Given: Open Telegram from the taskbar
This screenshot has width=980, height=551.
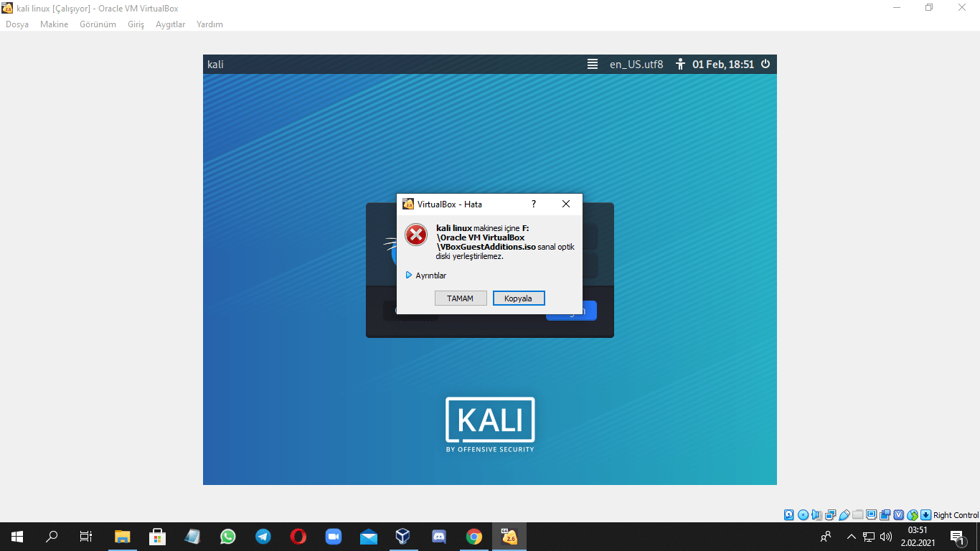Looking at the screenshot, I should pyautogui.click(x=263, y=537).
